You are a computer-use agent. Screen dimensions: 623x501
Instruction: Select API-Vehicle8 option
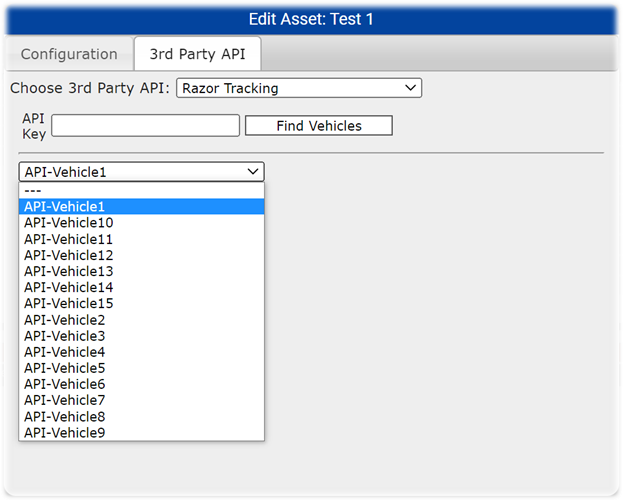141,417
